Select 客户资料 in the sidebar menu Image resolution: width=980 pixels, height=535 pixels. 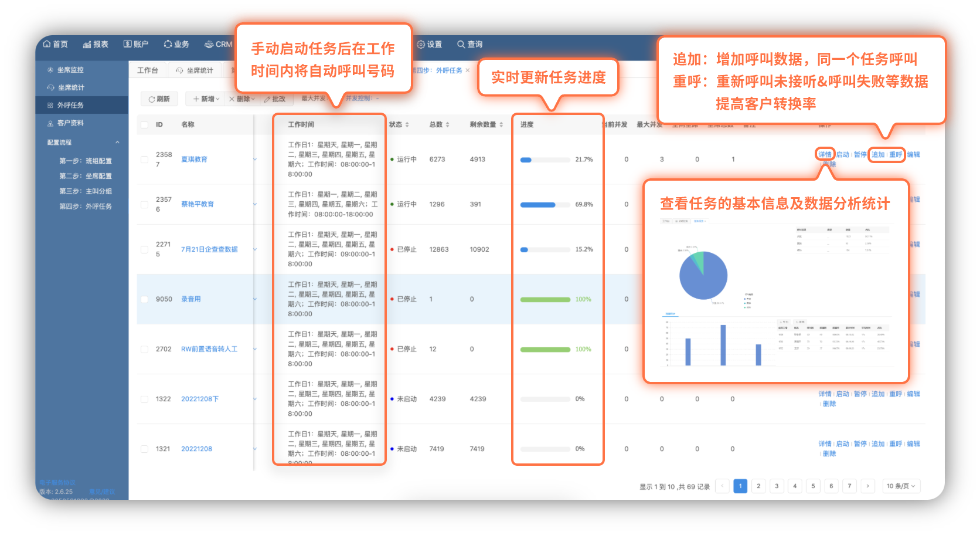[70, 123]
